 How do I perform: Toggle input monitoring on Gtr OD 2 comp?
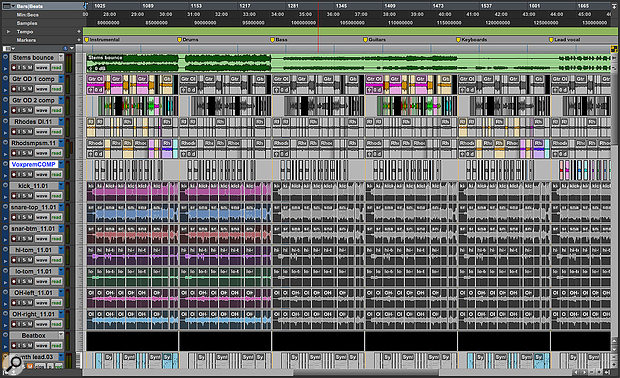click(x=20, y=110)
